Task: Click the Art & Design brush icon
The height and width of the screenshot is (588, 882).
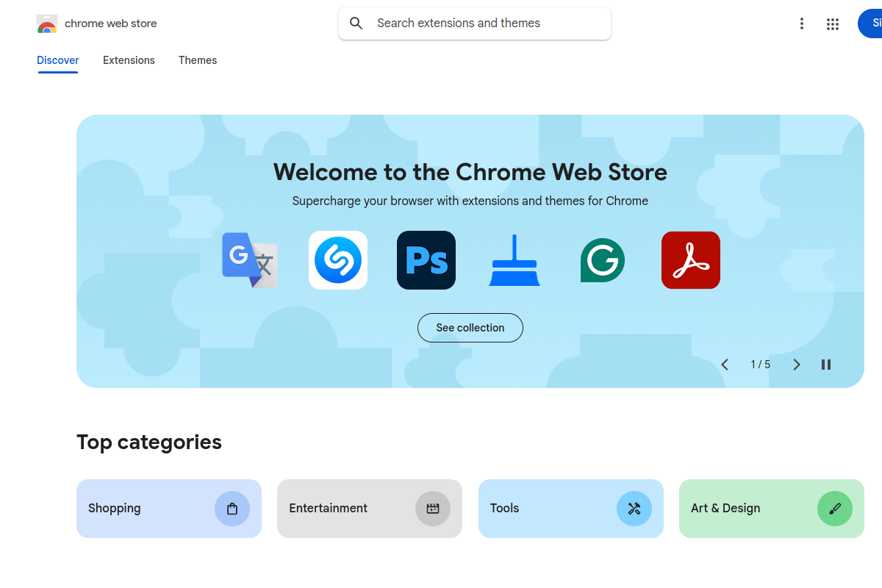Action: [835, 509]
